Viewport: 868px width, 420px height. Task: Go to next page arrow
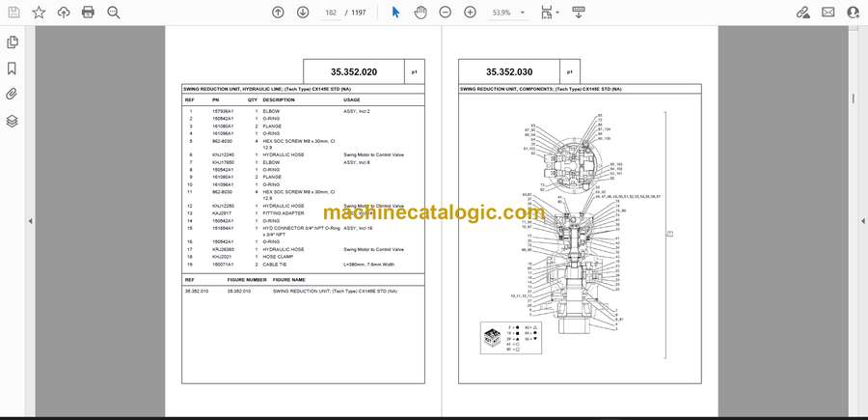[x=303, y=13]
